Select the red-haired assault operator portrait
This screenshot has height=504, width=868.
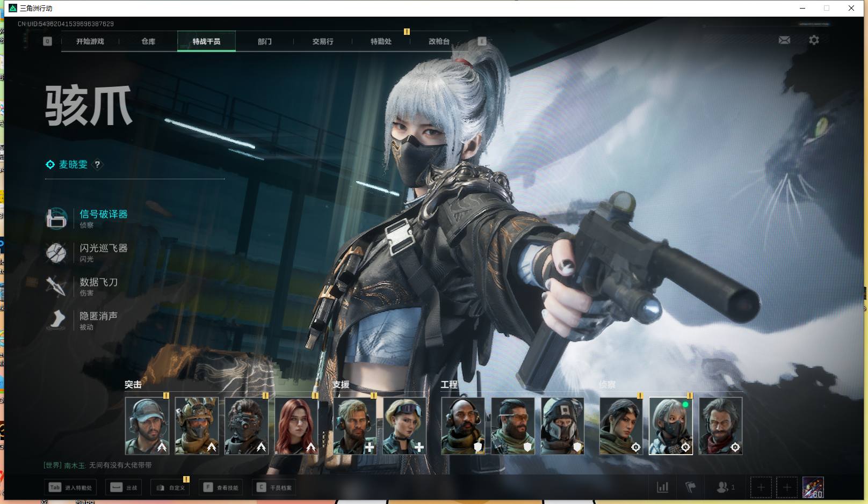pos(296,426)
